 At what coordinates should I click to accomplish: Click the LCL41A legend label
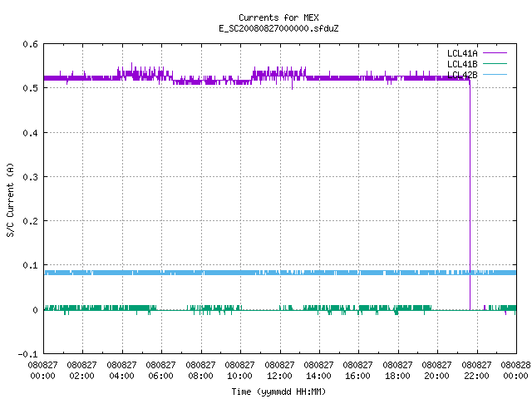pos(462,53)
